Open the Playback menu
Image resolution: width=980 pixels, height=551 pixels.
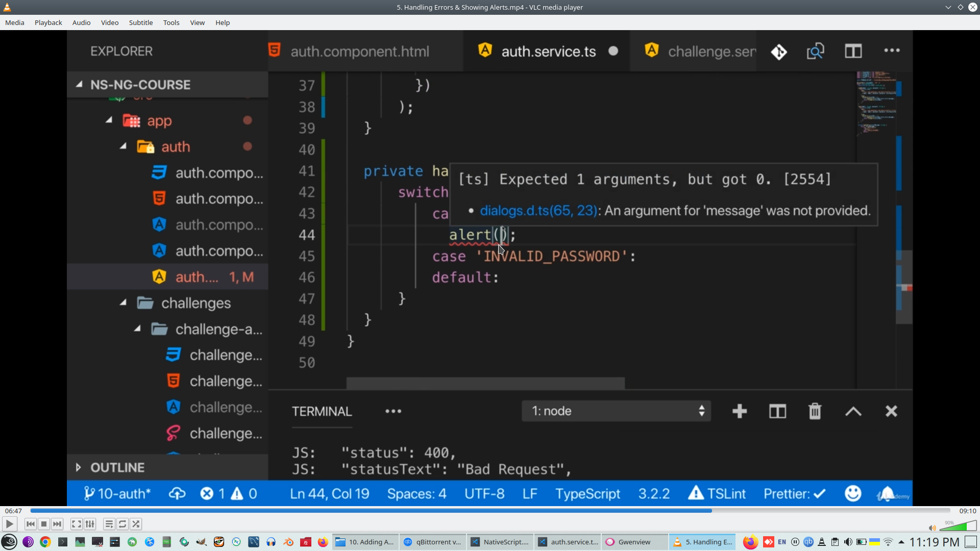48,22
